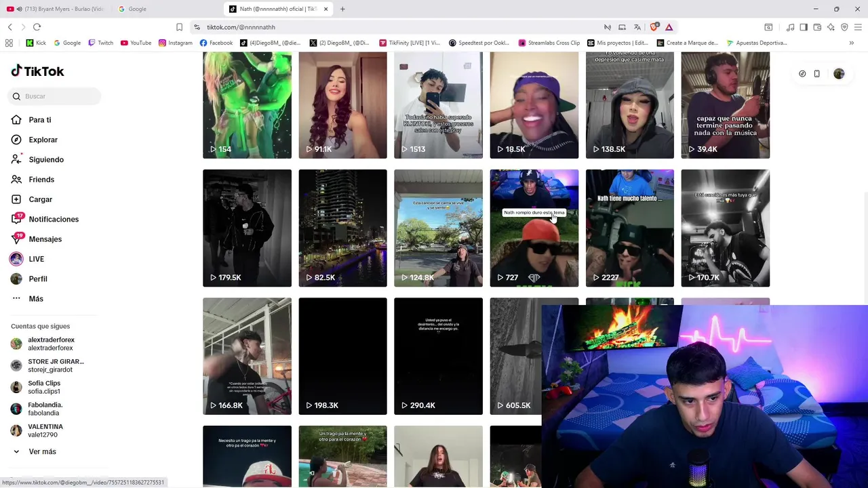Reload the TikTok page
The image size is (868, 488).
point(37,27)
